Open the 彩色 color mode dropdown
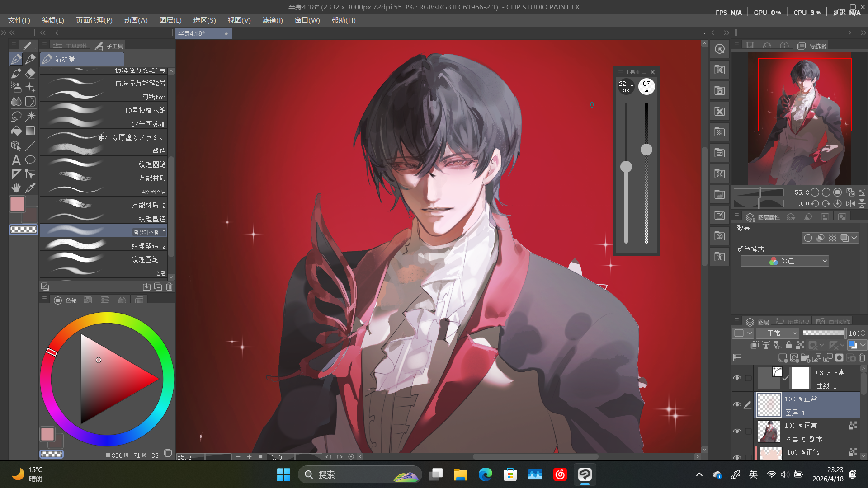The width and height of the screenshot is (868, 488). [x=784, y=261]
